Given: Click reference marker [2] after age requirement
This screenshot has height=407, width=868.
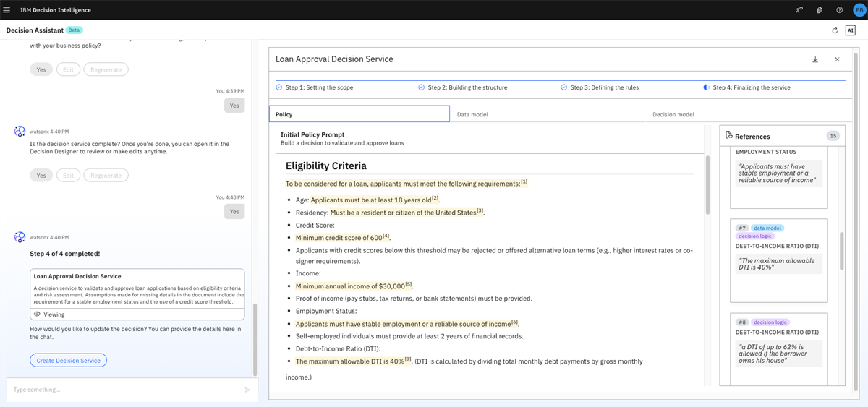Looking at the screenshot, I should coord(435,197).
